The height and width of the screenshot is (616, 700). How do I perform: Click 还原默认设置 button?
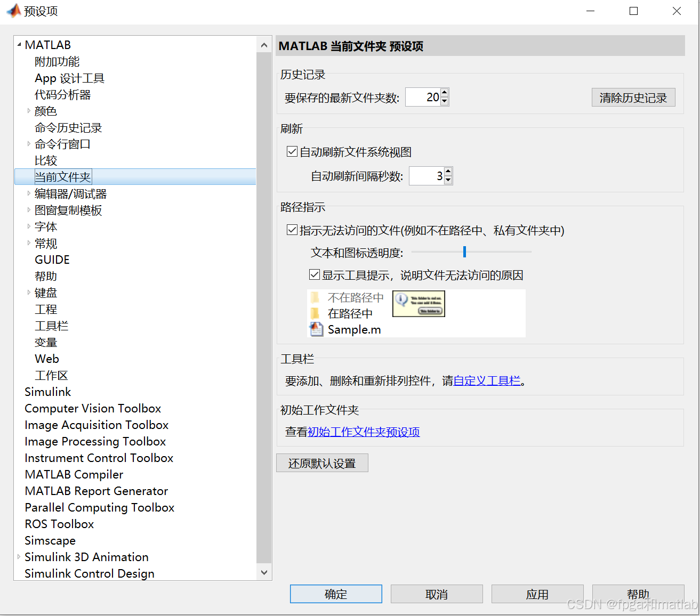322,463
